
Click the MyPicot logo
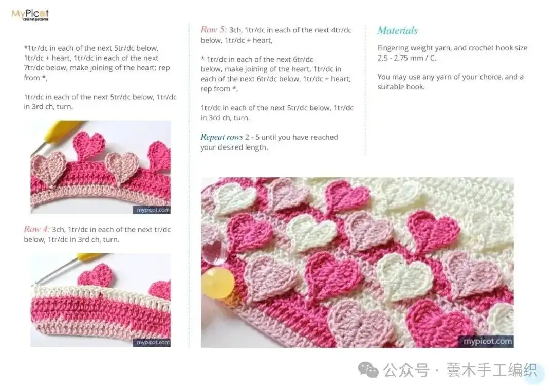point(30,15)
